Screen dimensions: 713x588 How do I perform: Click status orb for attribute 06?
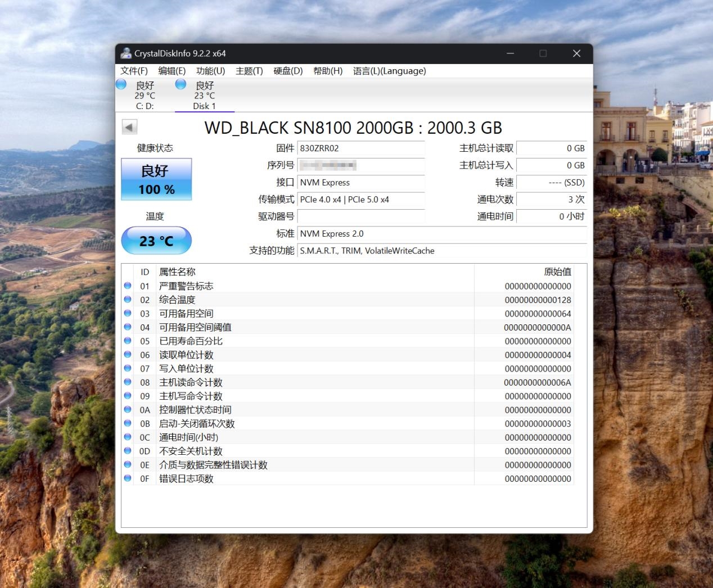128,355
